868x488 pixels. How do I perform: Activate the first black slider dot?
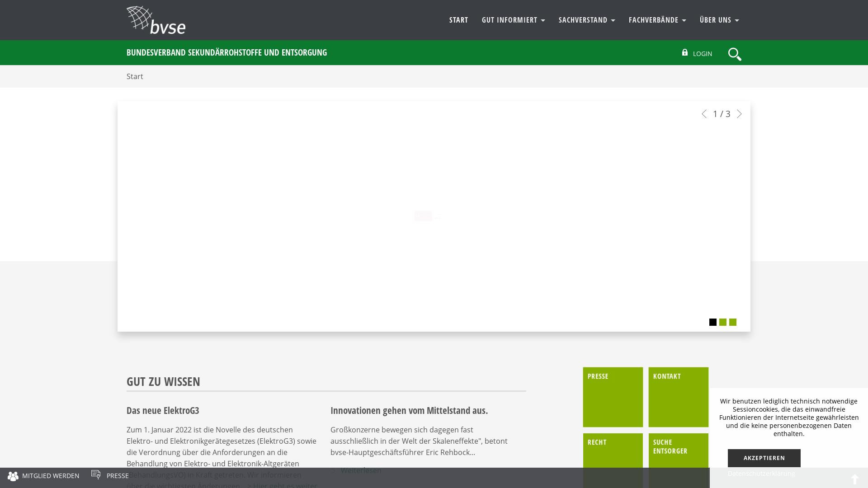(x=713, y=322)
